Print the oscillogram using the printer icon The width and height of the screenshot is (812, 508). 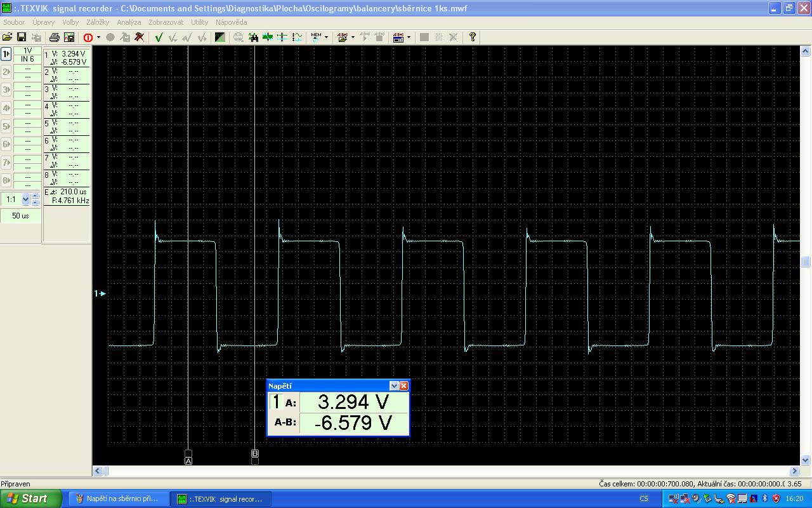[x=55, y=37]
